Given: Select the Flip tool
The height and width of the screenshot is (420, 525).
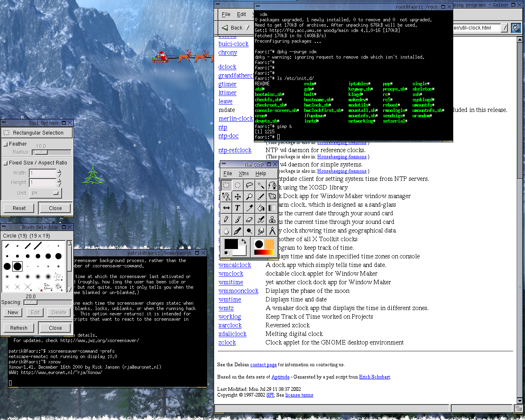Looking at the screenshot, I should 226,208.
